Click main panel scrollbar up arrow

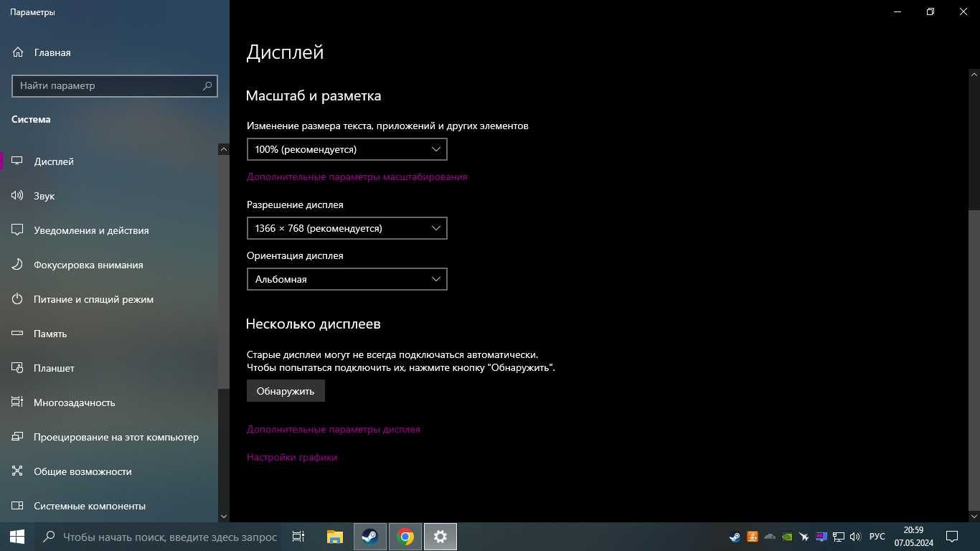click(974, 74)
